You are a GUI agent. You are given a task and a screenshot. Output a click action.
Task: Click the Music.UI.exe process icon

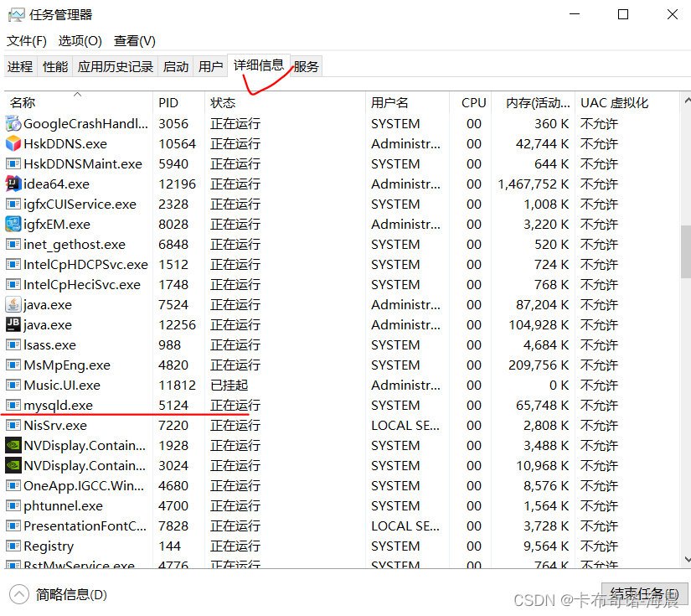(13, 385)
